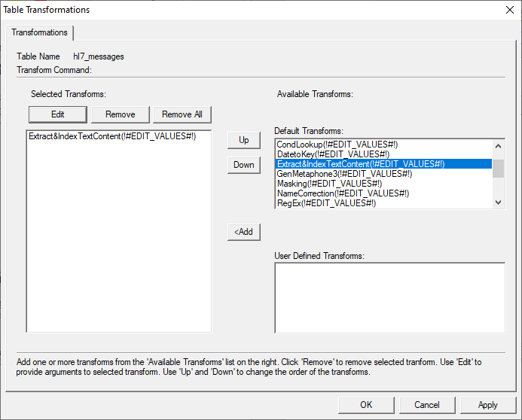Image resolution: width=522 pixels, height=420 pixels.
Task: Select GenMetaphone3 transform entry
Action: pos(344,174)
